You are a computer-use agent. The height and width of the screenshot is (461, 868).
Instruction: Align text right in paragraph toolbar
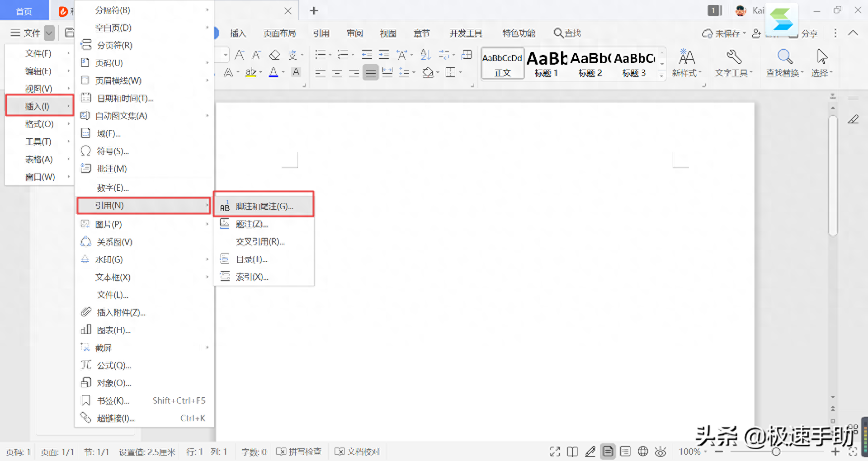pyautogui.click(x=354, y=72)
